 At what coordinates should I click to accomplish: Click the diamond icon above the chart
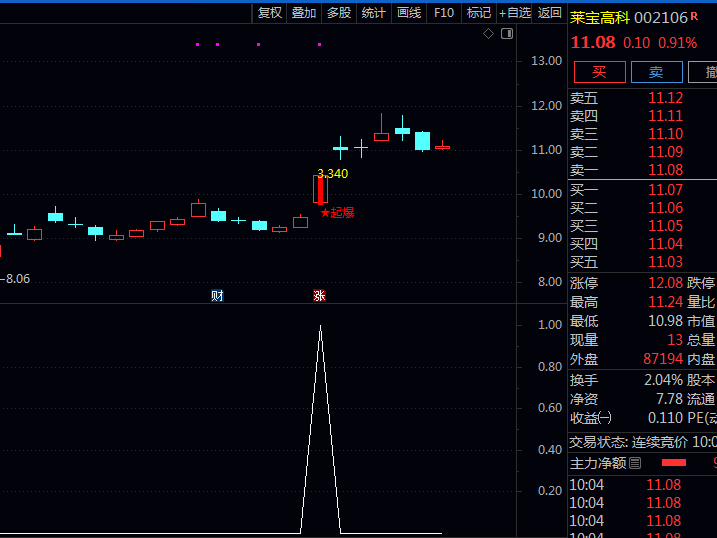click(x=488, y=33)
